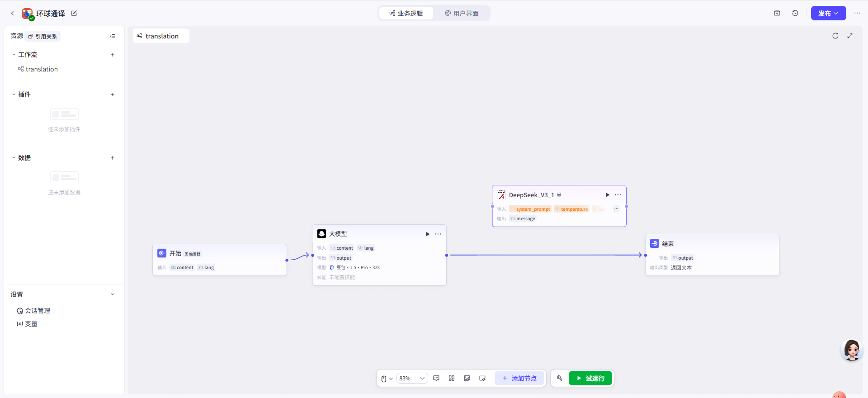Viewport: 868px width, 398px height.
Task: Open the 83% zoom dropdown
Action: pyautogui.click(x=412, y=379)
